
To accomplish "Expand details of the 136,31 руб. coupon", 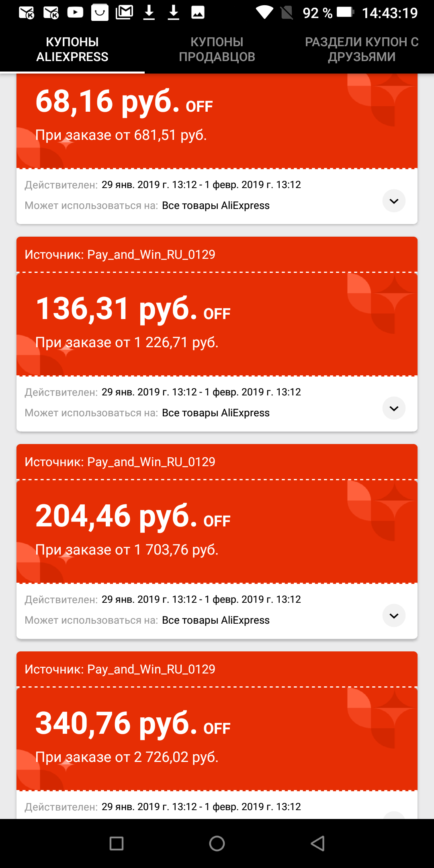I will [x=394, y=408].
